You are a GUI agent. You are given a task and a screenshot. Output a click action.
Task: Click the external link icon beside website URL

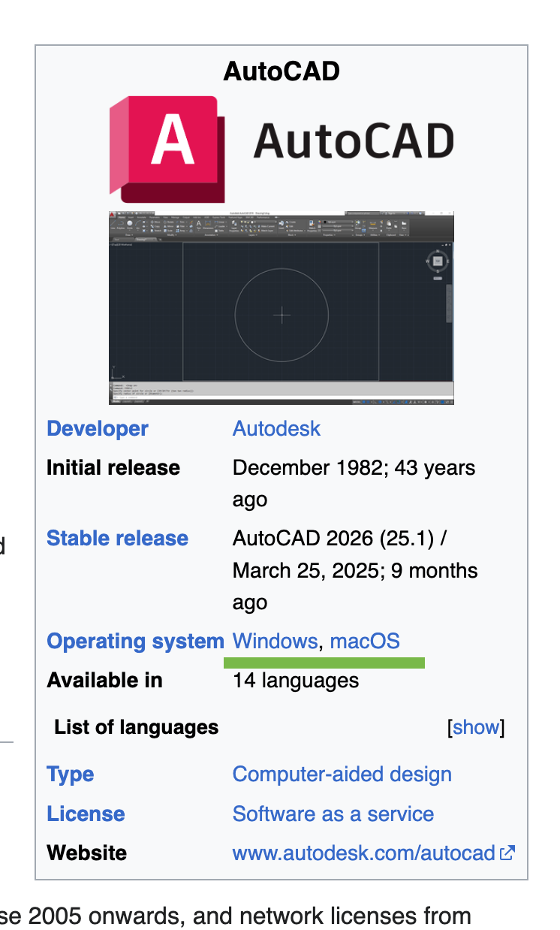point(507,853)
